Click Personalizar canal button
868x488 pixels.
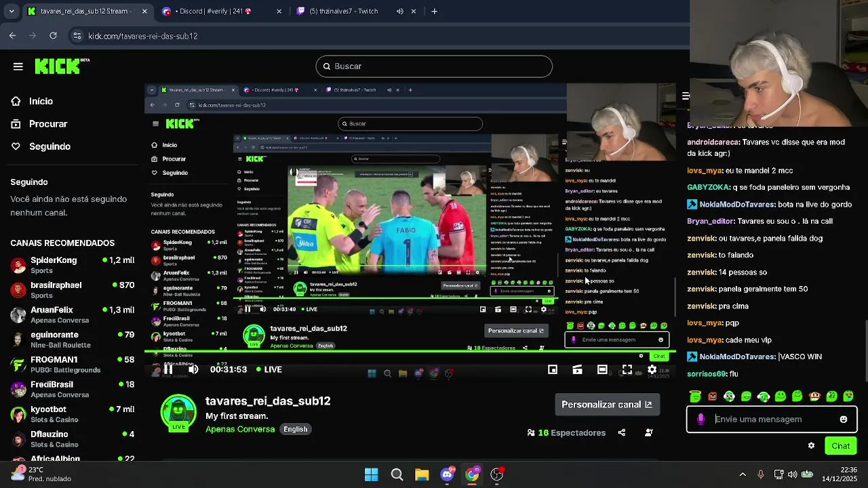607,405
